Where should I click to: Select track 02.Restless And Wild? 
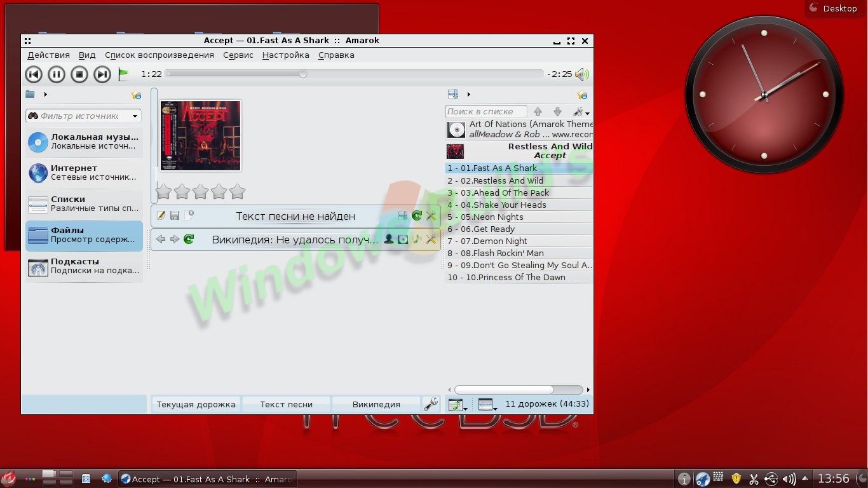tap(519, 180)
